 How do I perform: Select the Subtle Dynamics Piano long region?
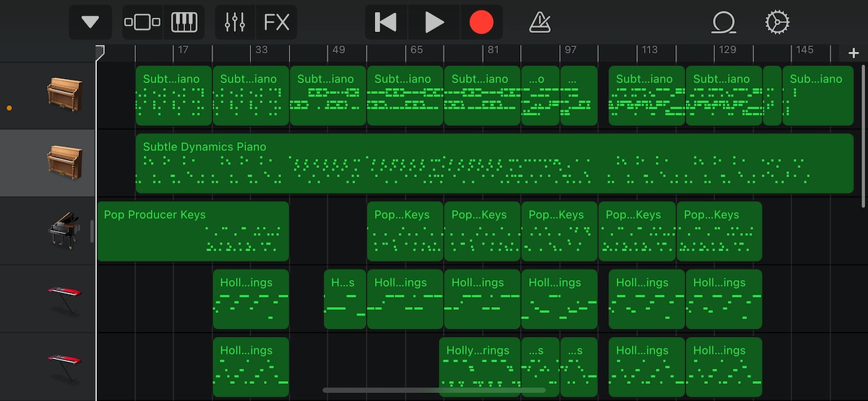click(494, 164)
